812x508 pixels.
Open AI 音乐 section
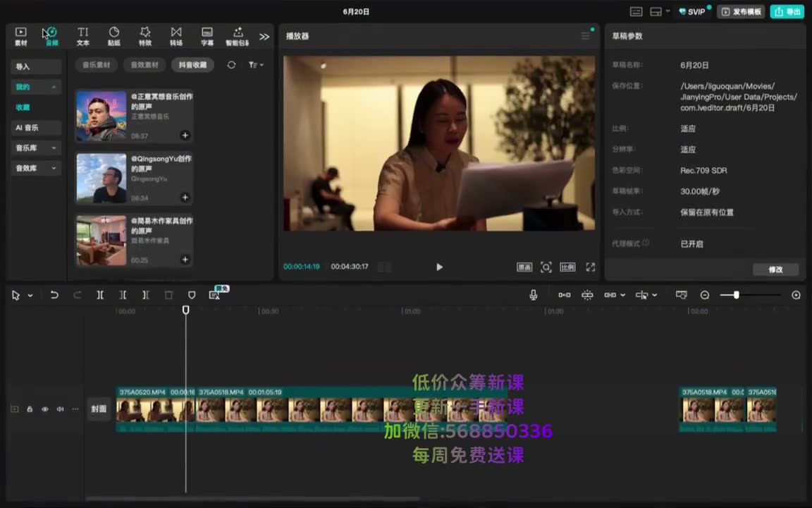click(36, 128)
